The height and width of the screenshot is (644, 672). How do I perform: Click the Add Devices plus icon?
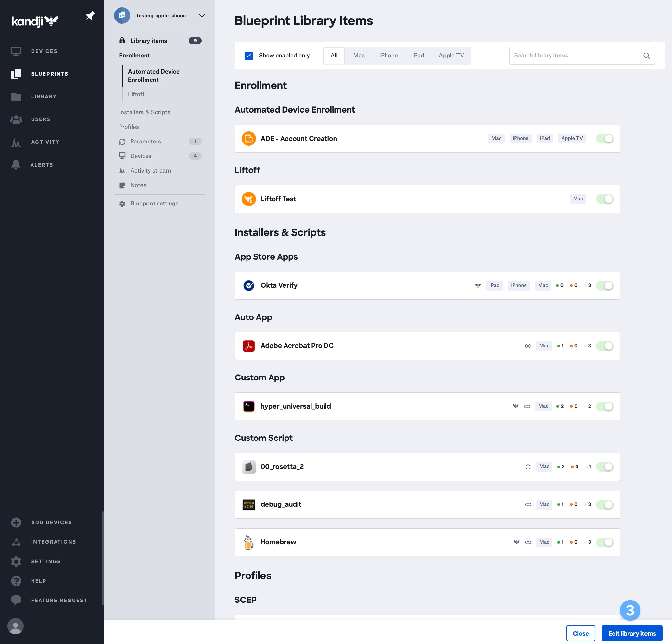[16, 522]
